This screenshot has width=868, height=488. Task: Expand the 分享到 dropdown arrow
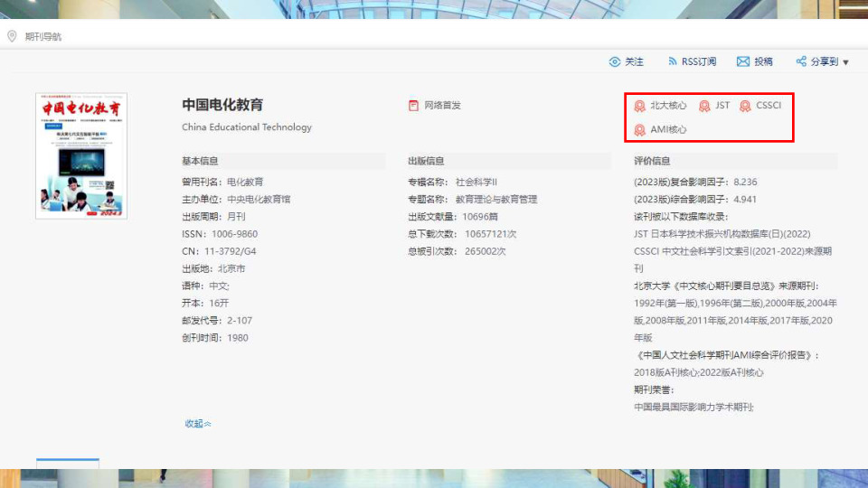tap(845, 62)
